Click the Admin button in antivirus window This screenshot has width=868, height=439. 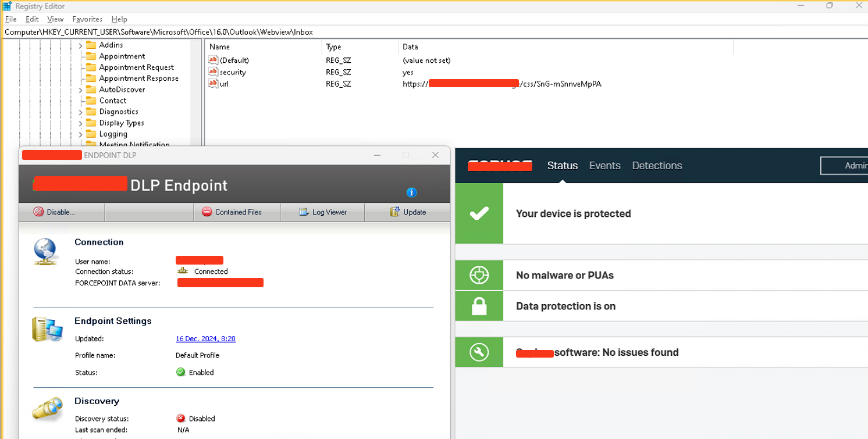tap(844, 166)
